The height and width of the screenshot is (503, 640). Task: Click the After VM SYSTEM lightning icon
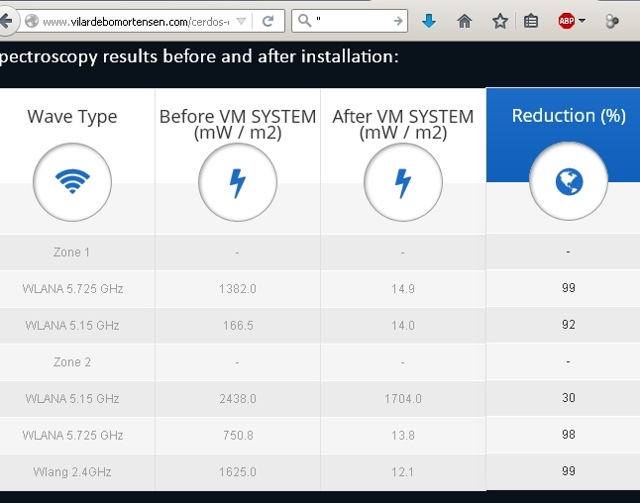[403, 183]
